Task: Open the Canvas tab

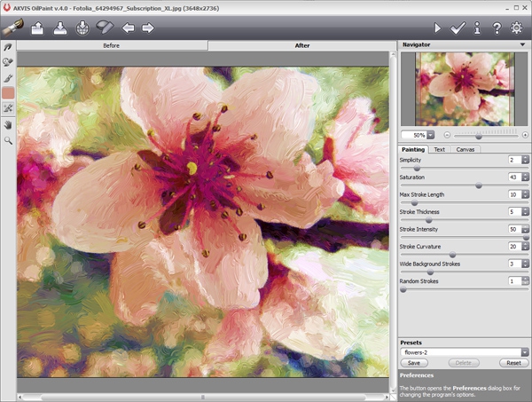Action: click(x=465, y=149)
